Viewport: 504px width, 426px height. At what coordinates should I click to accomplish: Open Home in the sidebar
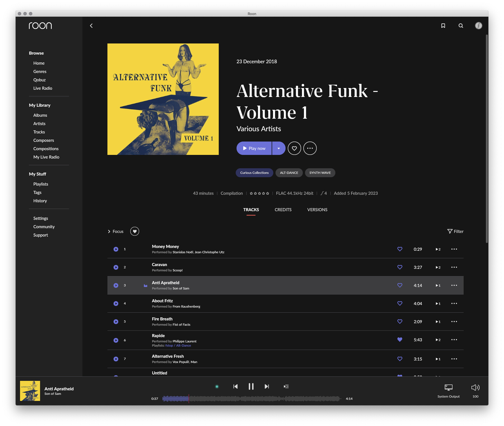click(x=39, y=63)
